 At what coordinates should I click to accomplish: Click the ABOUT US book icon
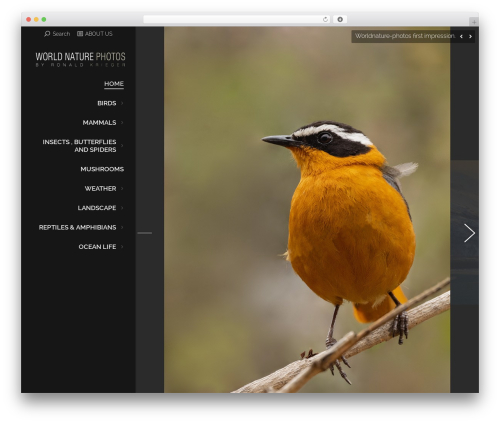coord(80,34)
